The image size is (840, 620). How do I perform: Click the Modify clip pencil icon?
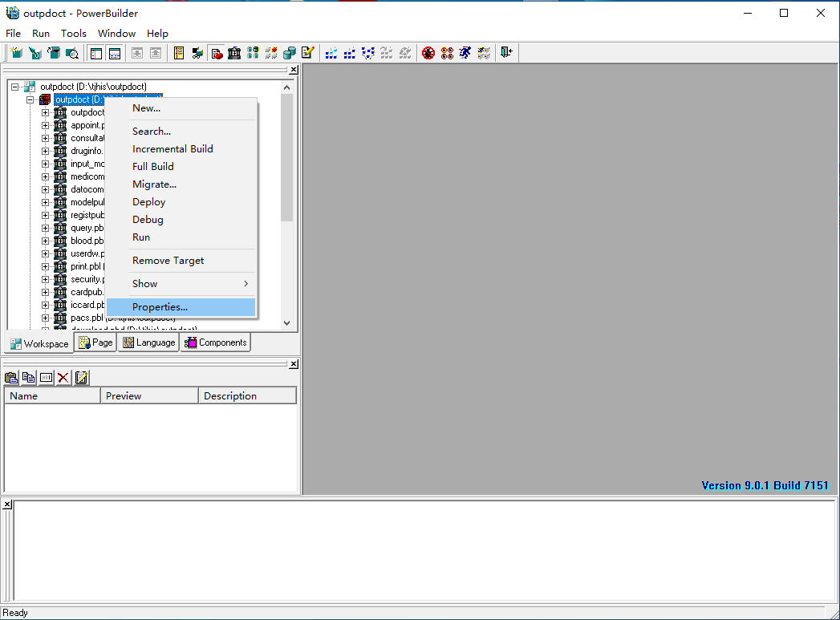pos(81,378)
